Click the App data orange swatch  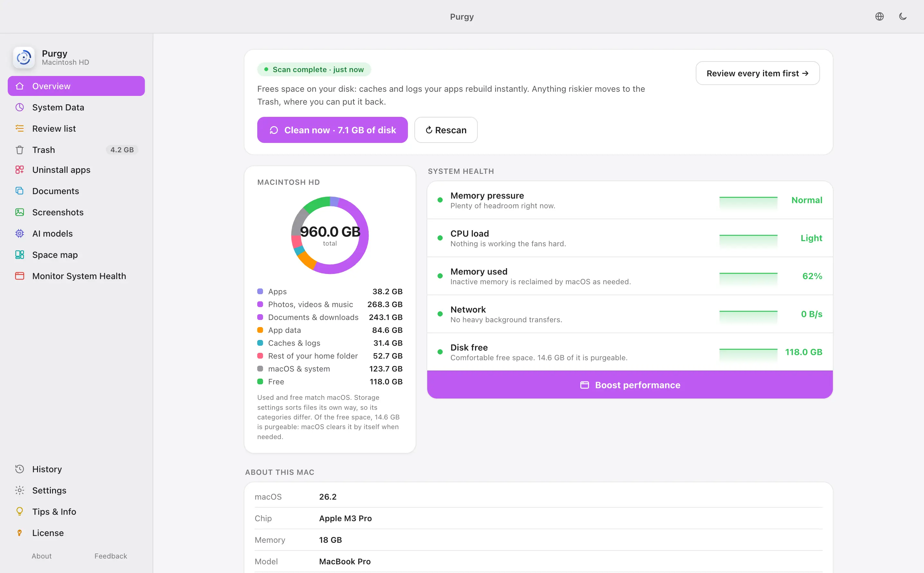pyautogui.click(x=260, y=330)
